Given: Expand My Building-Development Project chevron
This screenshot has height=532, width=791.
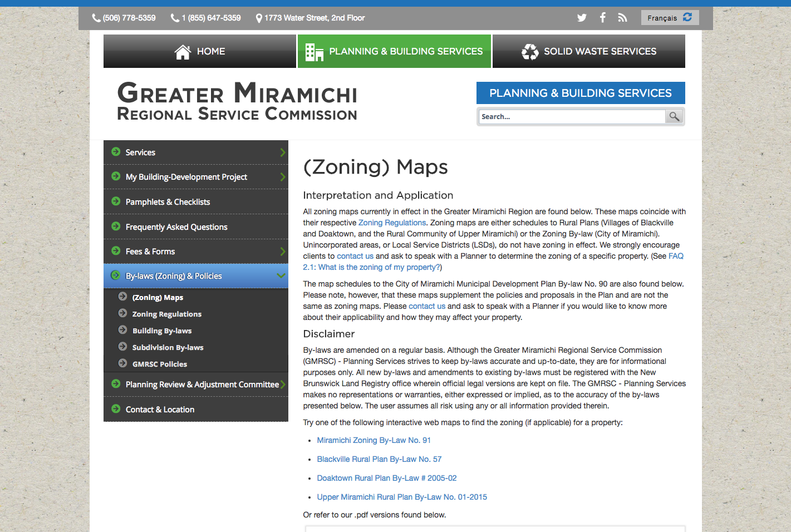Looking at the screenshot, I should pyautogui.click(x=283, y=177).
